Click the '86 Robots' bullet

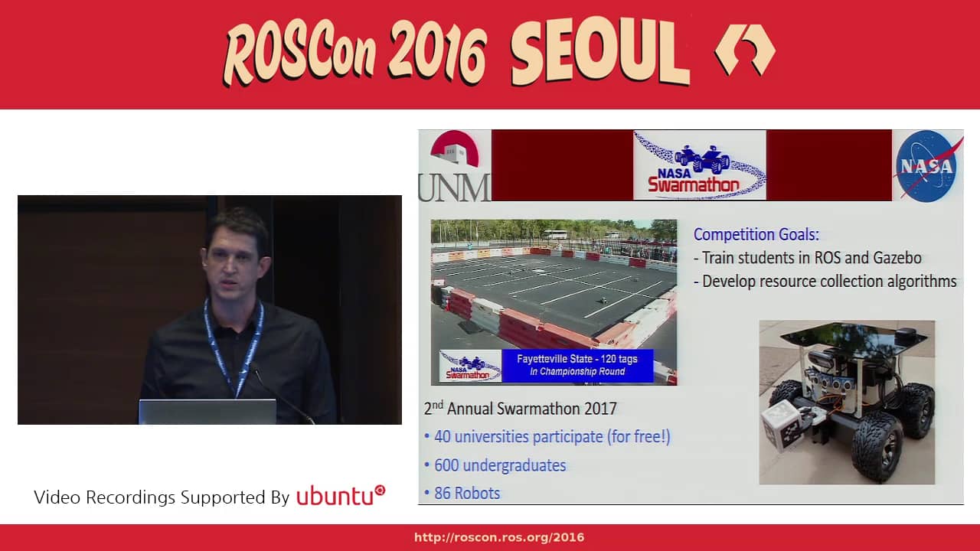pyautogui.click(x=462, y=494)
